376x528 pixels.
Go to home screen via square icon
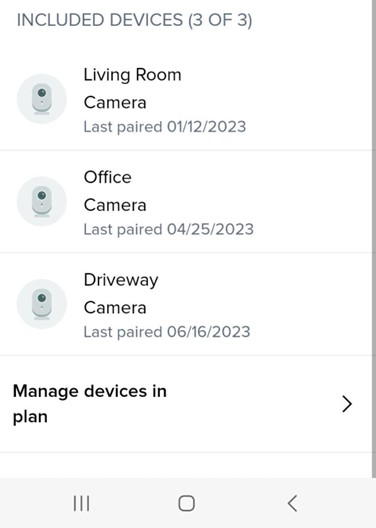(x=186, y=503)
